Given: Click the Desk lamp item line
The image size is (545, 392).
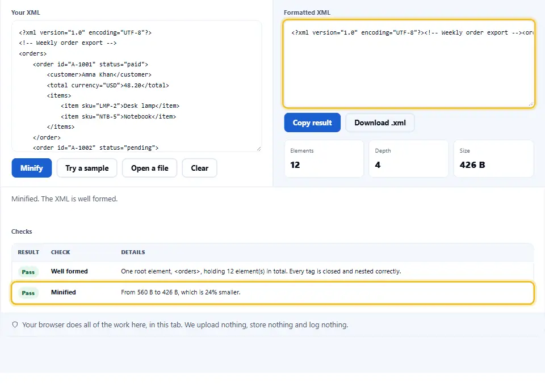Looking at the screenshot, I should pyautogui.click(x=120, y=106).
